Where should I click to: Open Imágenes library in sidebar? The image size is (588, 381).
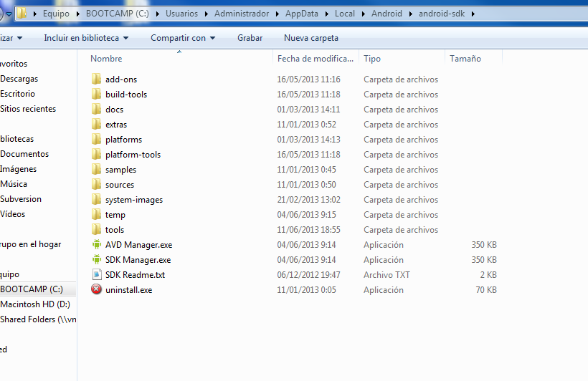coord(19,169)
